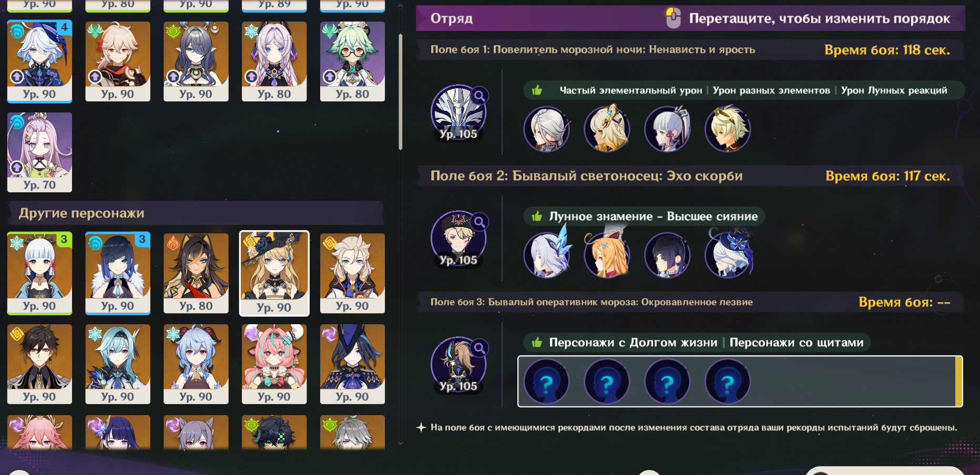Choose the highlighted blonde black-hat character card
Image resolution: width=980 pixels, height=475 pixels.
pos(274,273)
